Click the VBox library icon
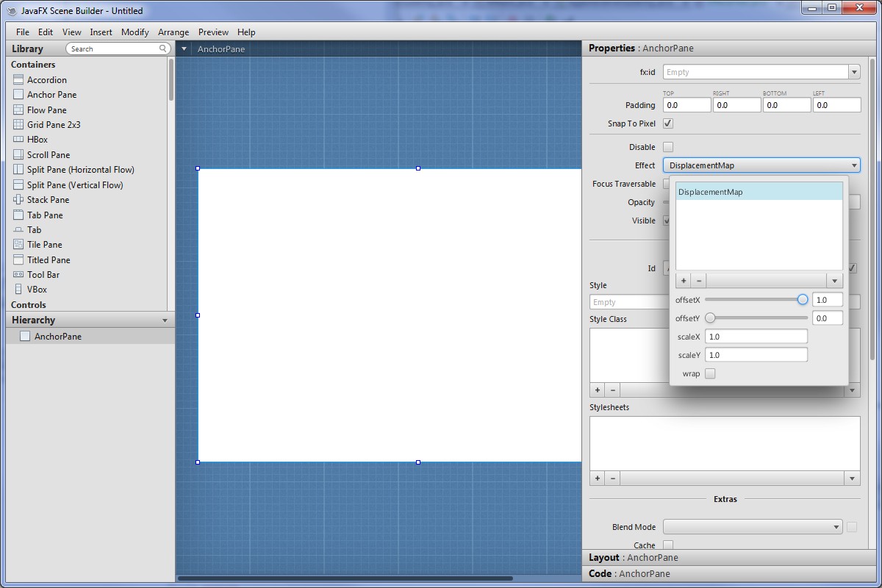The width and height of the screenshot is (882, 588). point(18,290)
